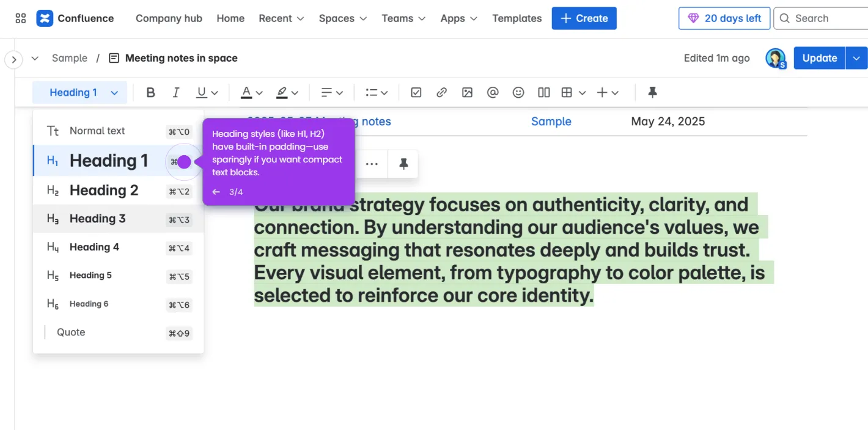Open underline more formatting chevron

(x=215, y=93)
